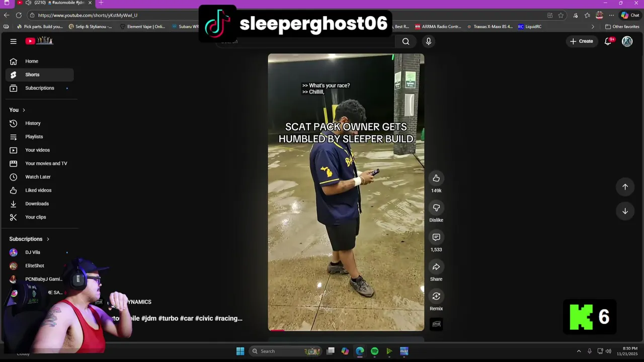Open Home in the sidebar
This screenshot has height=362, width=644.
(x=40, y=61)
